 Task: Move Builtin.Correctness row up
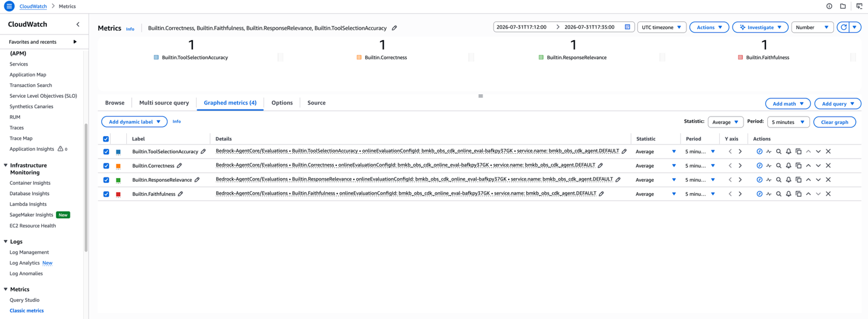click(809, 165)
